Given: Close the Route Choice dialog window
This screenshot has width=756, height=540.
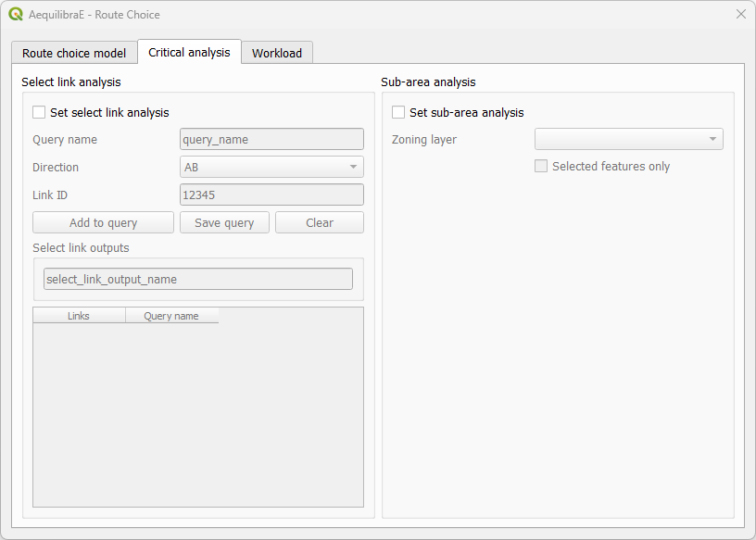Looking at the screenshot, I should click(740, 14).
